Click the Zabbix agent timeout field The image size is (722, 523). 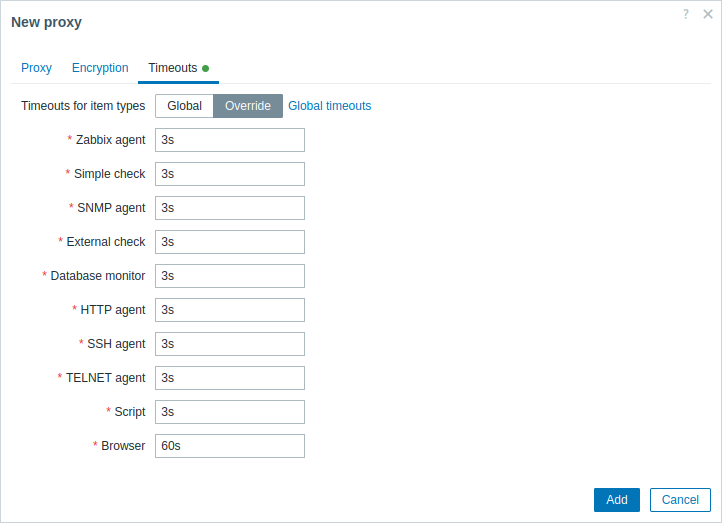pyautogui.click(x=229, y=140)
